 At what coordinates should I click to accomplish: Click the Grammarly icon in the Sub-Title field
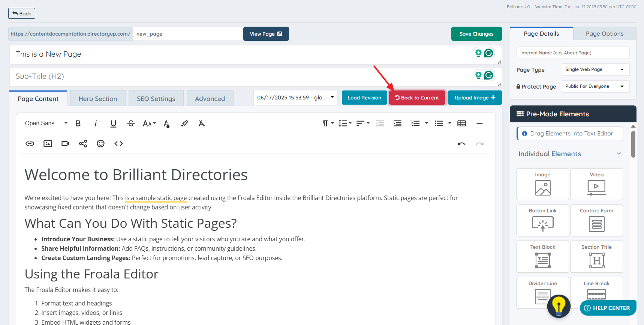click(488, 75)
